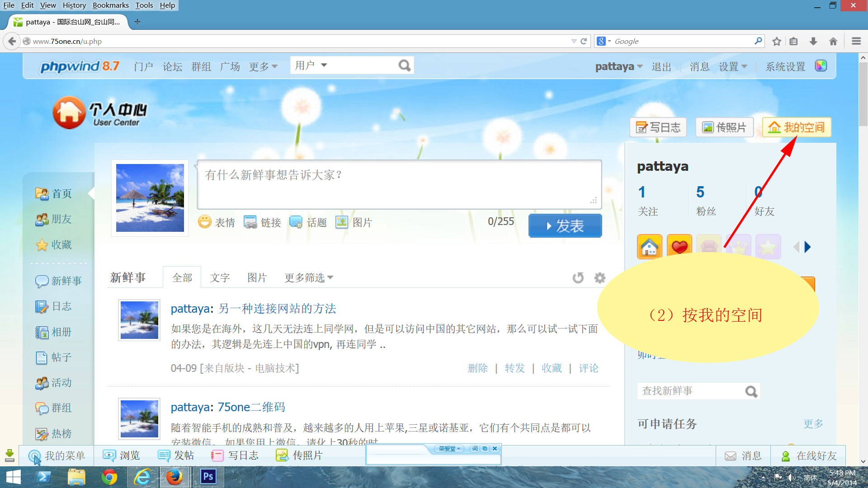
Task: Open 活动 activities in sidebar
Action: 53,383
